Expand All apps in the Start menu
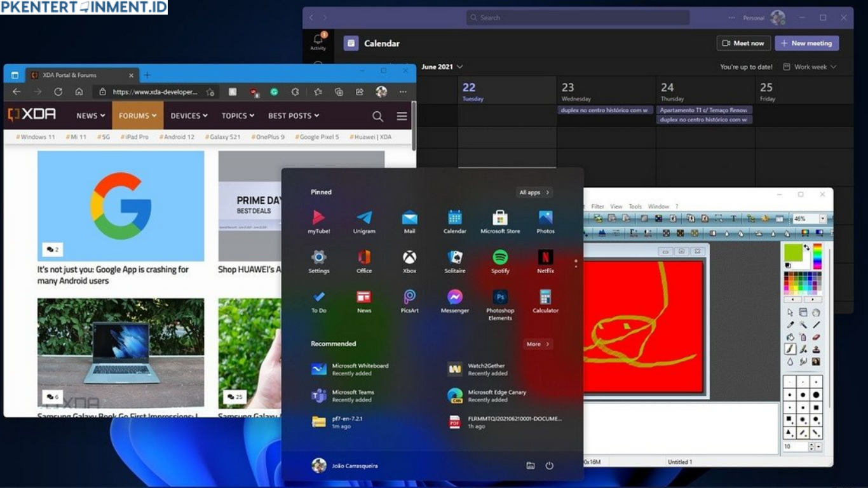 tap(534, 193)
